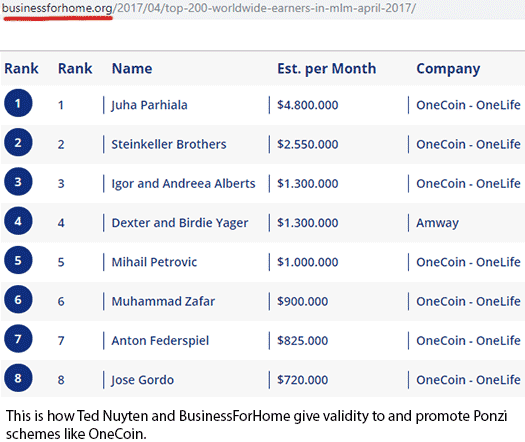
Task: Select the rank 3 circle badge
Action: click(18, 181)
